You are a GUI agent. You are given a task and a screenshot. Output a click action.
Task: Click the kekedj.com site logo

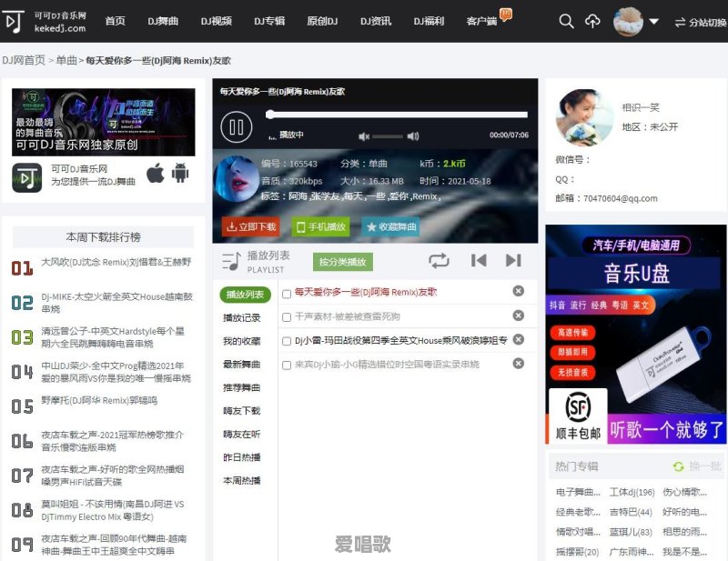coord(45,21)
